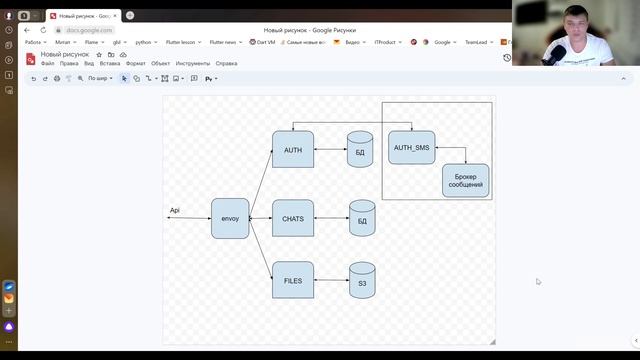640x360 pixels.
Task: Click the Print icon in the toolbar
Action: coord(57,78)
